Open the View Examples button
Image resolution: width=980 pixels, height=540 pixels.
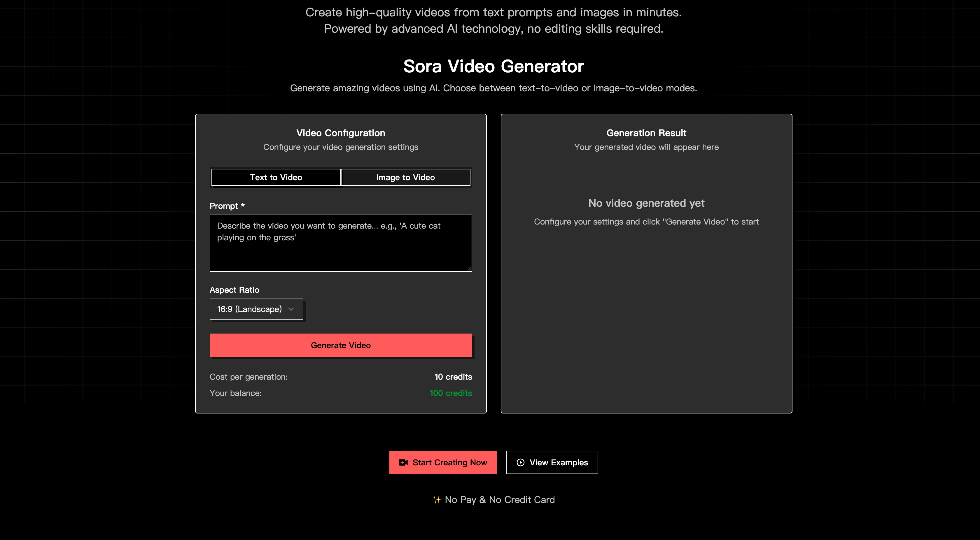pos(552,462)
